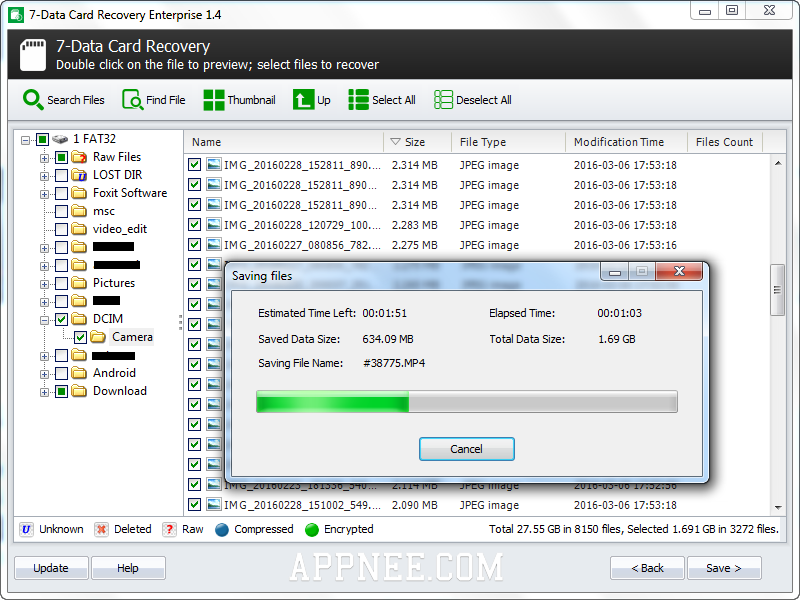Click the Compressed legend blue icon

pyautogui.click(x=222, y=530)
